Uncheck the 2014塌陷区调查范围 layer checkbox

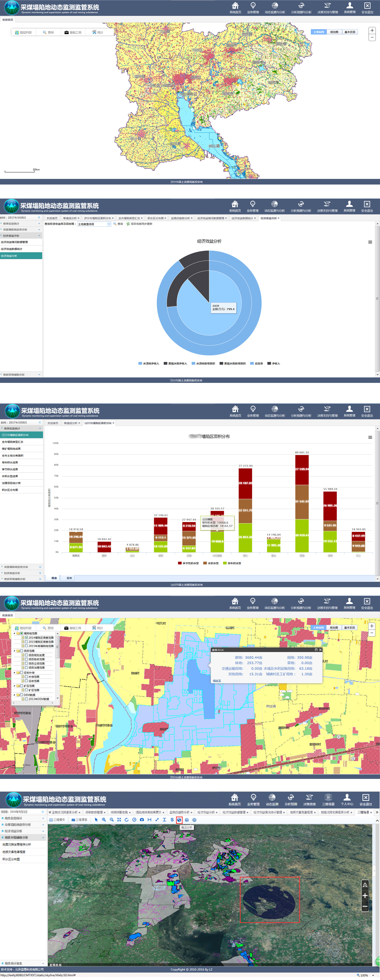[27, 638]
